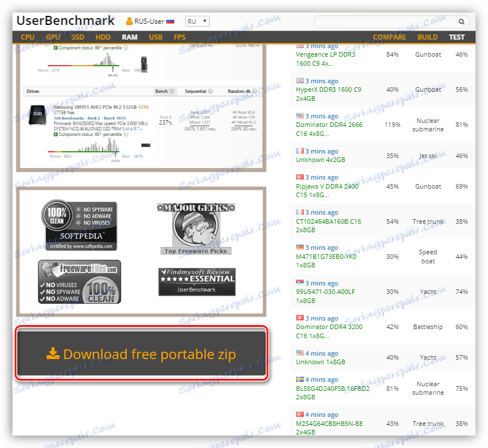Click the download arrow icon on the zip button

(54, 352)
